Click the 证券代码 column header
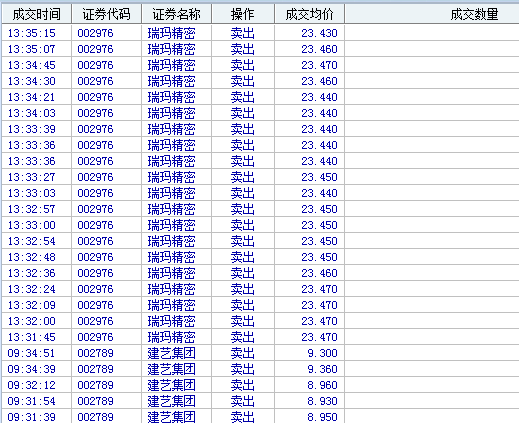 pyautogui.click(x=107, y=14)
